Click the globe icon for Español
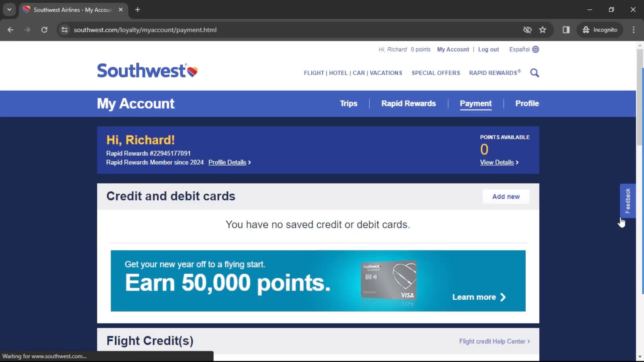644x362 pixels. (x=536, y=49)
